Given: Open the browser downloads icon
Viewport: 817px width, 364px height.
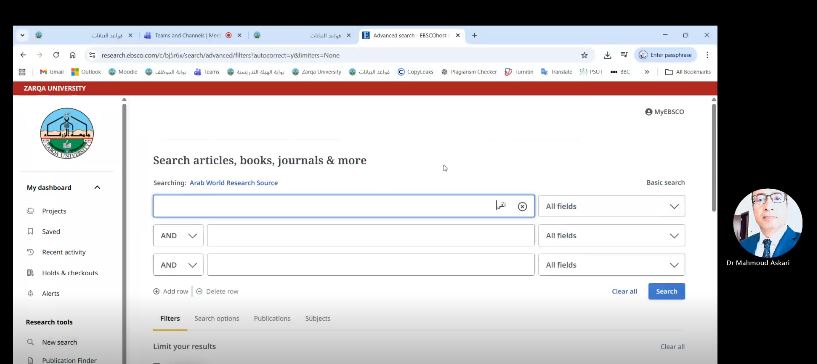Looking at the screenshot, I should 607,55.
